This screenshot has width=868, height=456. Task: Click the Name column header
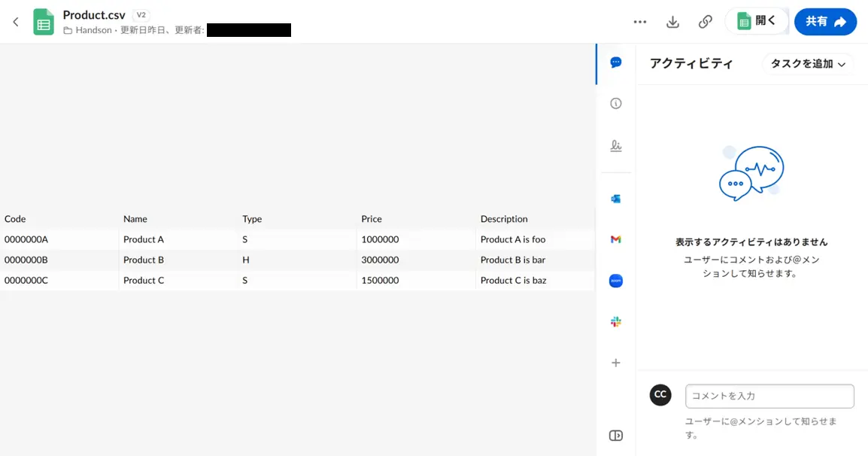point(178,219)
